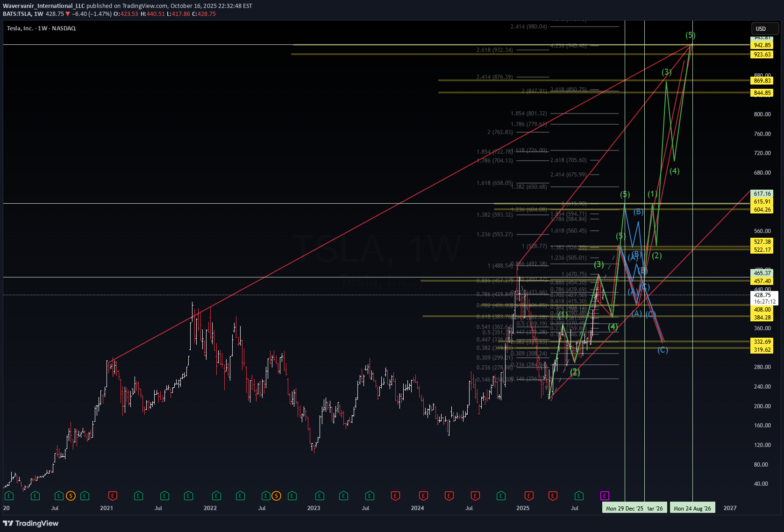The width and height of the screenshot is (784, 532).
Task: Click the red earnings E icon before 2021
Action: [x=113, y=496]
